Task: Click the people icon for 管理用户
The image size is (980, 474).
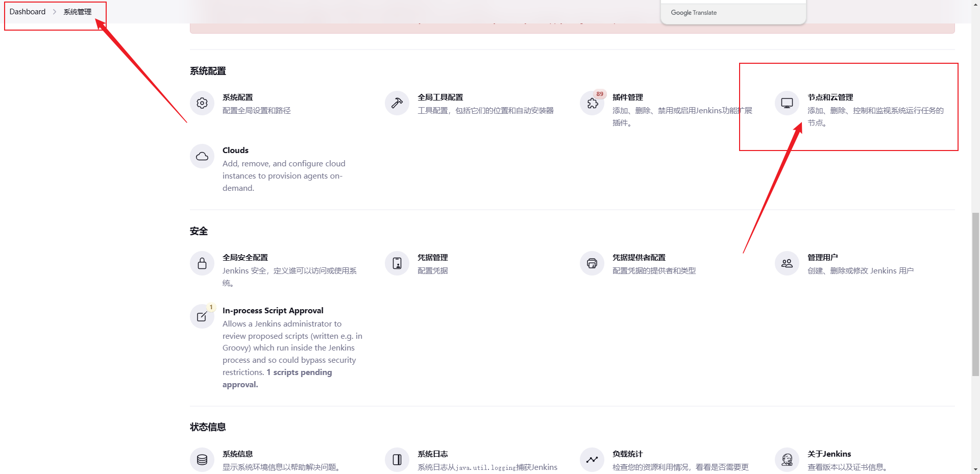Action: pos(787,263)
